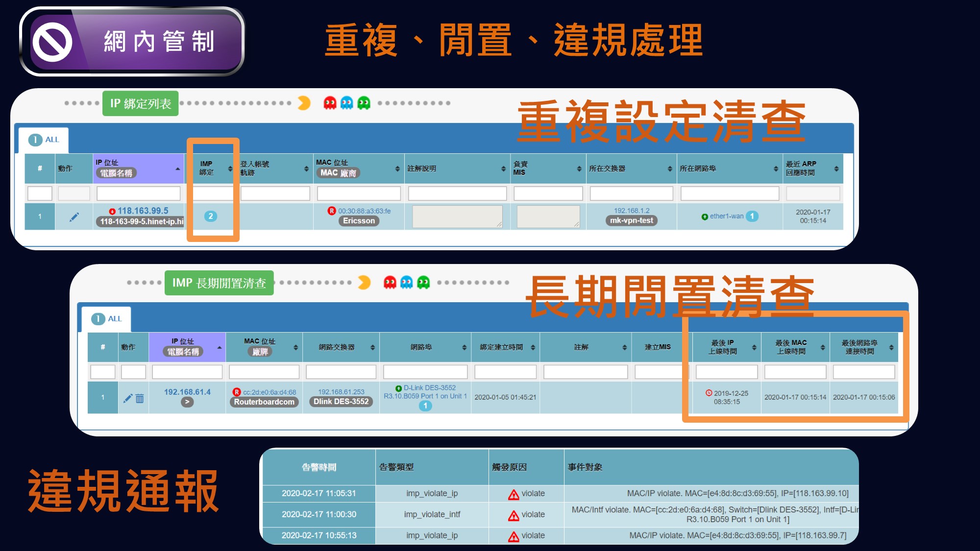Click the arrow badge under 192.168.61.4
The height and width of the screenshot is (551, 980).
187,402
